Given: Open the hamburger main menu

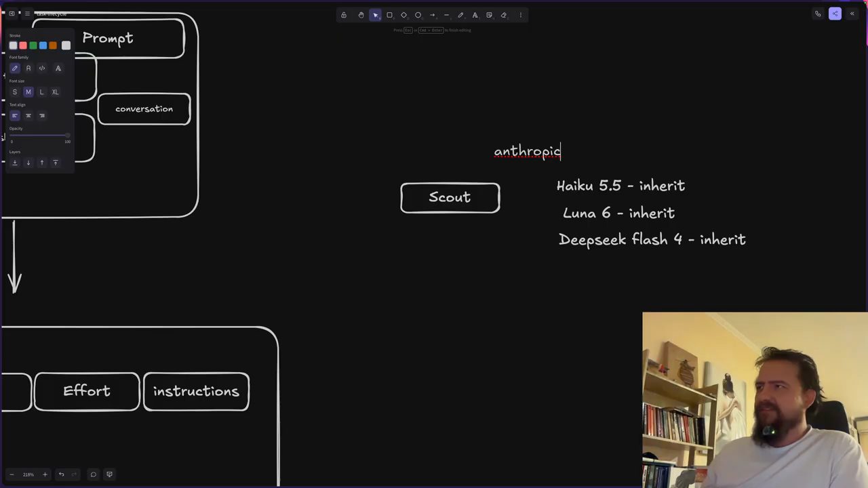Looking at the screenshot, I should 27,14.
